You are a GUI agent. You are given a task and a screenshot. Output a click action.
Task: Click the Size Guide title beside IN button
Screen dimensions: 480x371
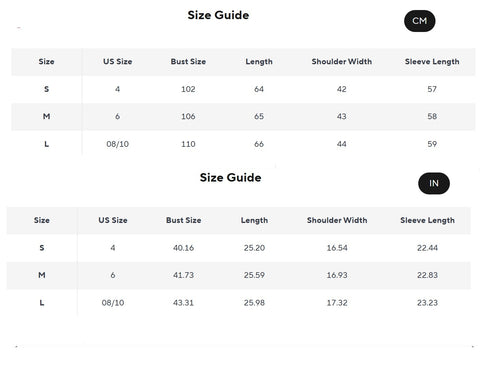231,177
